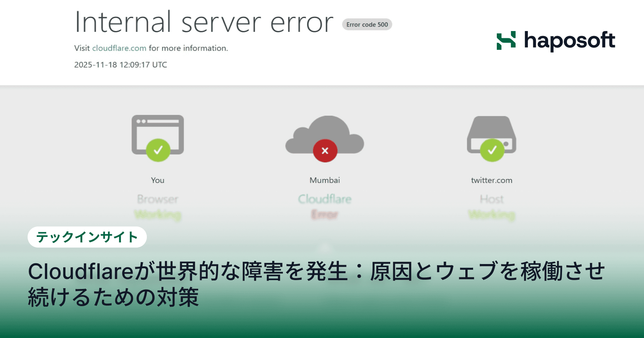Select the browser window icon above You
This screenshot has width=644, height=338.
coord(158,135)
